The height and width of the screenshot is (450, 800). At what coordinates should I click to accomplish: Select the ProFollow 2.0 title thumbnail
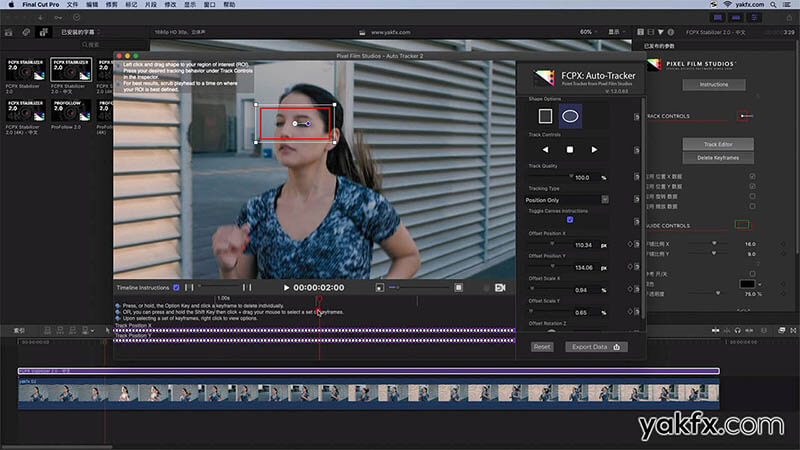71,111
